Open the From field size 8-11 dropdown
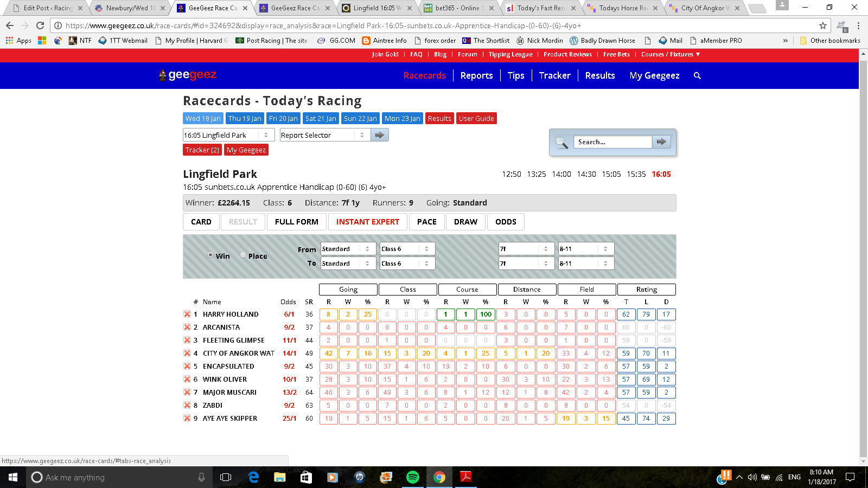 pos(586,249)
